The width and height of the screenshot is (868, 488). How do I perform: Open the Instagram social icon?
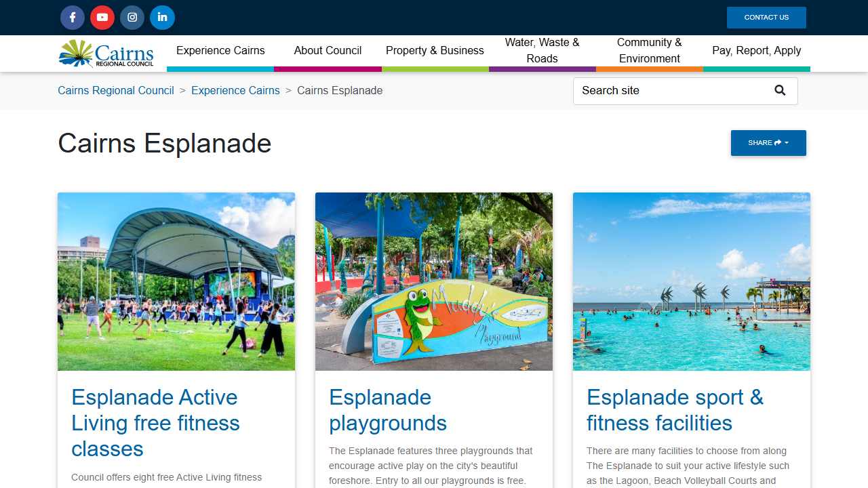coord(132,18)
